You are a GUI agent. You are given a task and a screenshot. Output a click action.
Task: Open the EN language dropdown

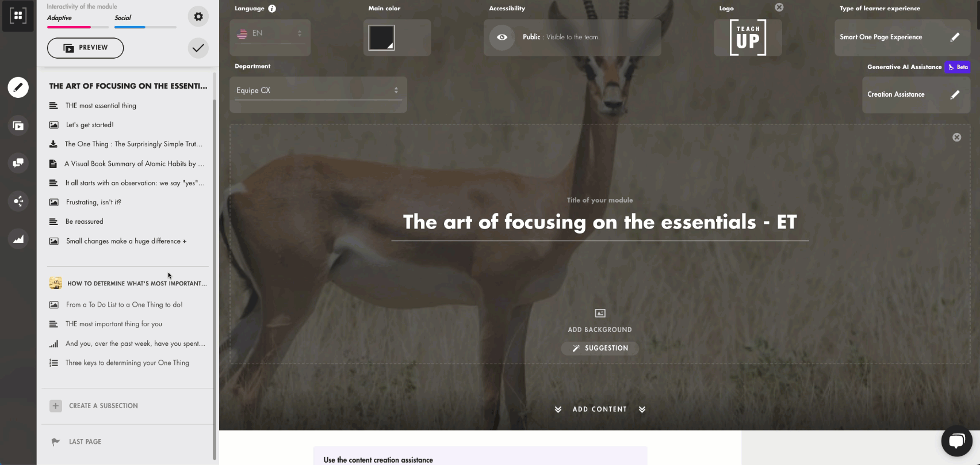click(270, 33)
